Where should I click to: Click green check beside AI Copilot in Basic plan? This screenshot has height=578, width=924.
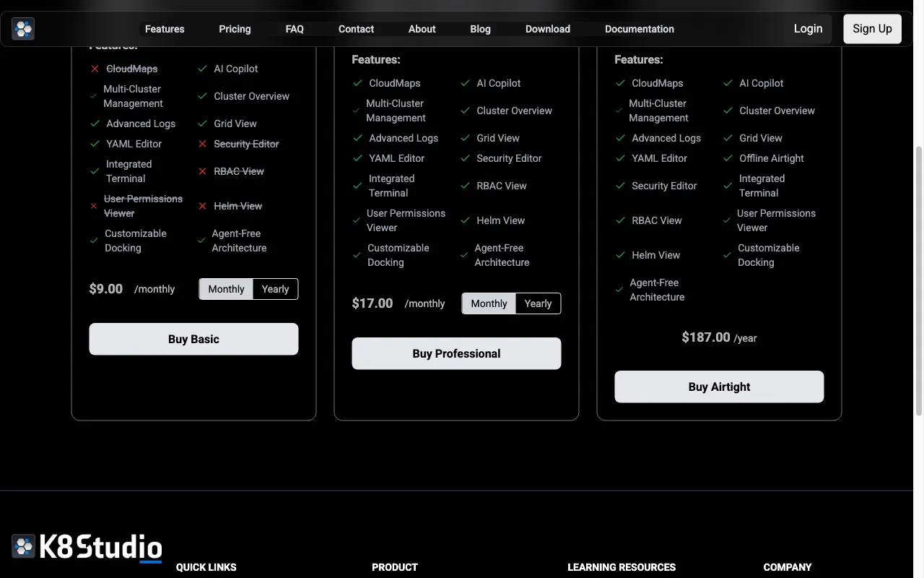(202, 69)
